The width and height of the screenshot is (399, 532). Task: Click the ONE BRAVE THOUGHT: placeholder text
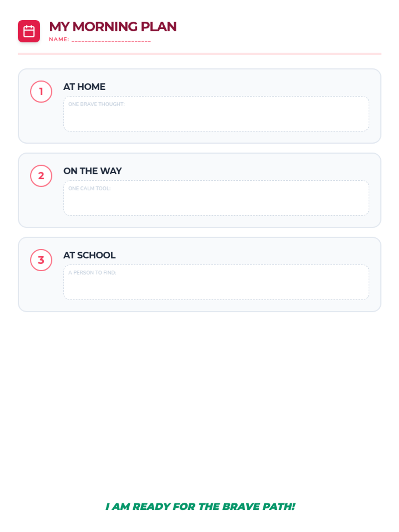pos(96,104)
